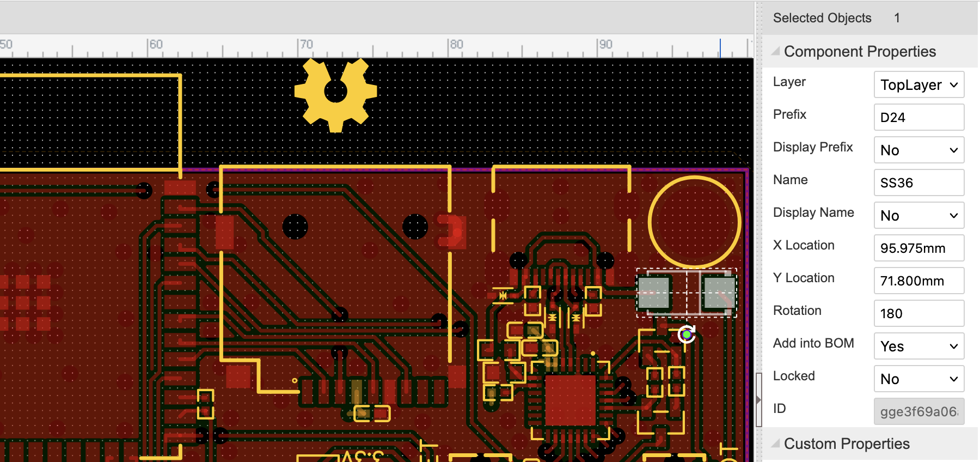Open the Display Prefix dropdown

click(x=918, y=150)
